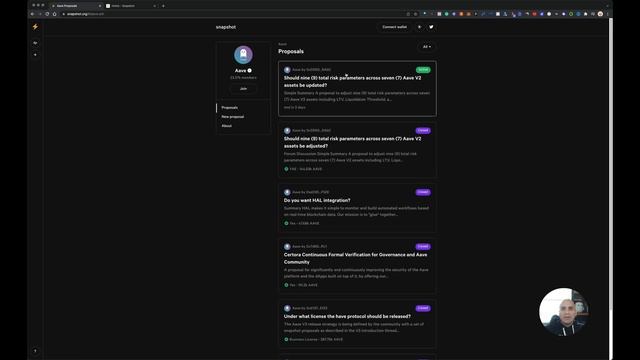Screen dimensions: 640x360
Task: Close the Aave Proposals browser tab
Action: (x=100, y=6)
